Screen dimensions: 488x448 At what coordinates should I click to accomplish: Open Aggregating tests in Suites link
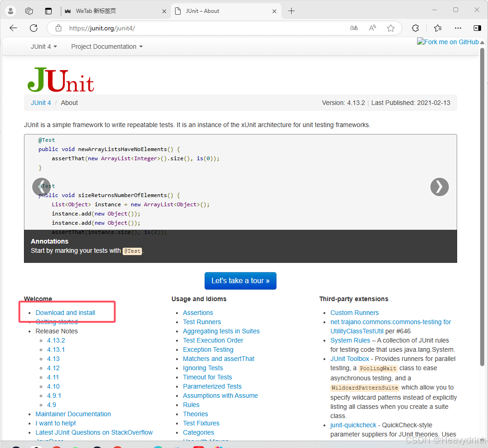pos(221,331)
